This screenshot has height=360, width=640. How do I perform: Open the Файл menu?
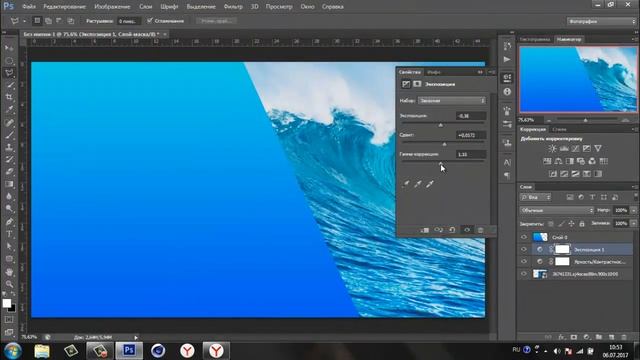pos(29,7)
